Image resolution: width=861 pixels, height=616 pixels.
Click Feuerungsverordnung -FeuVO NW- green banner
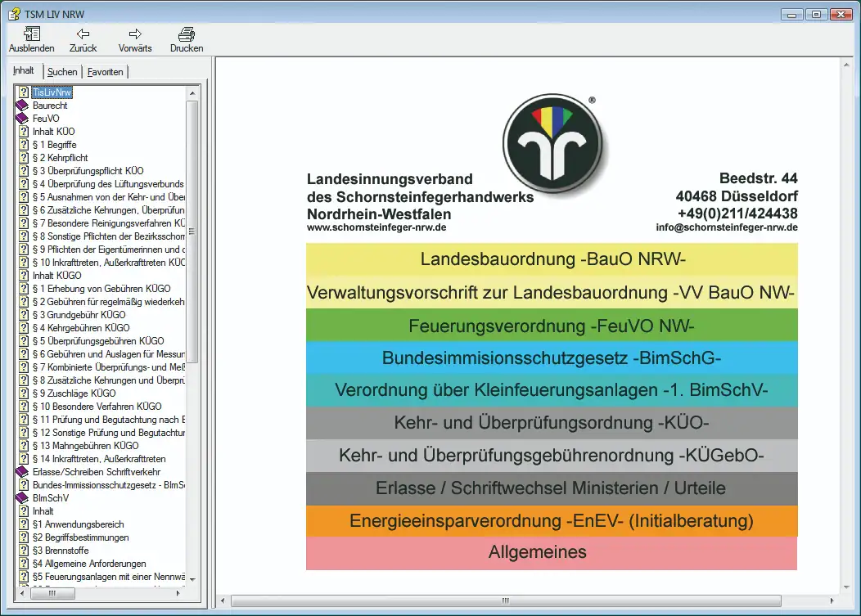552,326
